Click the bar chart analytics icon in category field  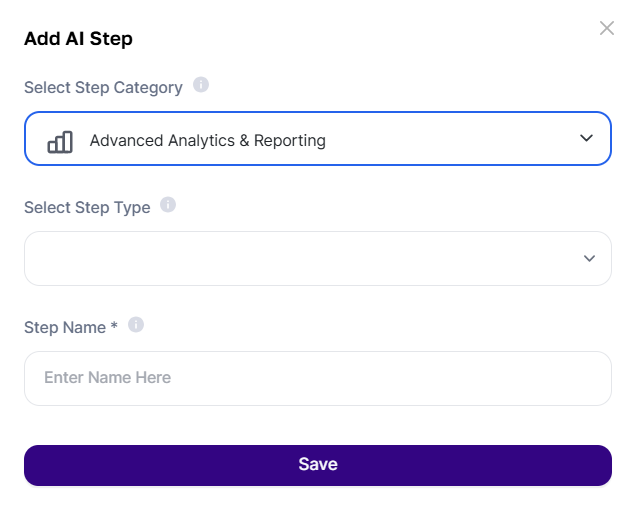click(x=60, y=142)
